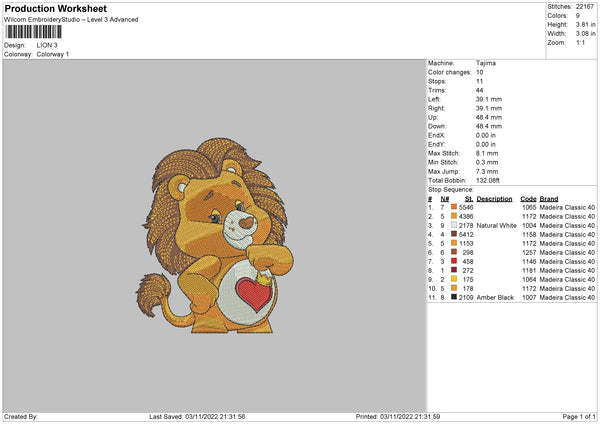Click the 'Stop Sequence:' heading

tap(451, 190)
